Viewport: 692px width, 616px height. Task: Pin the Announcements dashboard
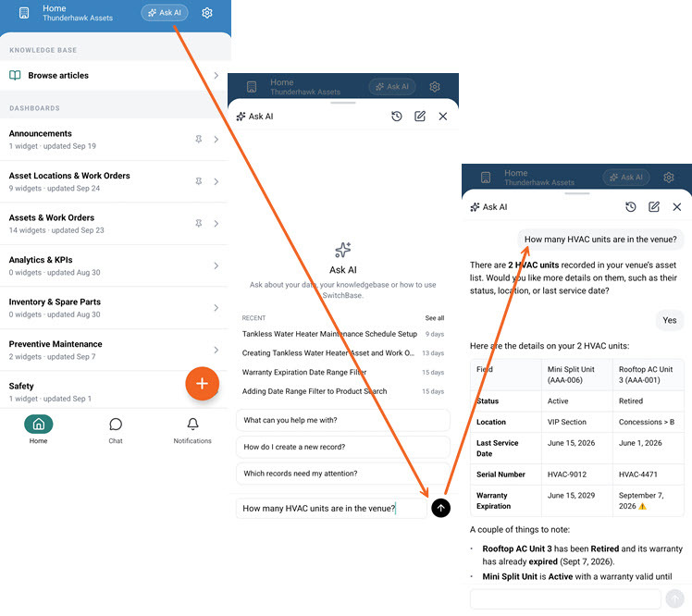[x=199, y=140]
